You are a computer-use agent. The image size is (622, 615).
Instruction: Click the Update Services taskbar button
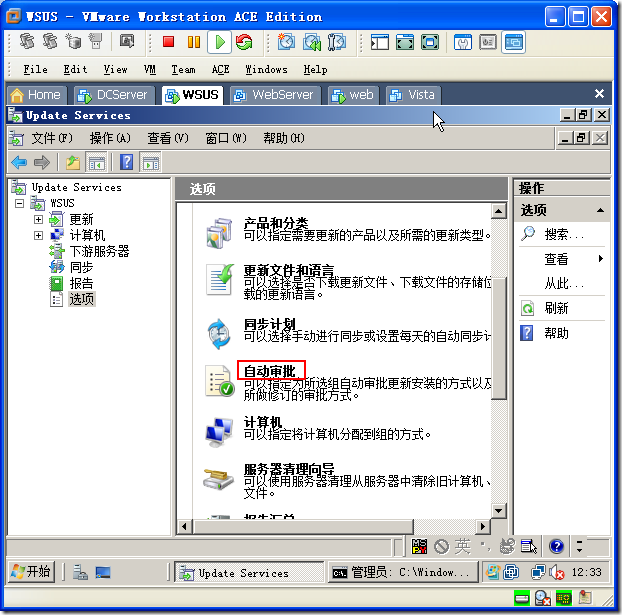[250, 573]
